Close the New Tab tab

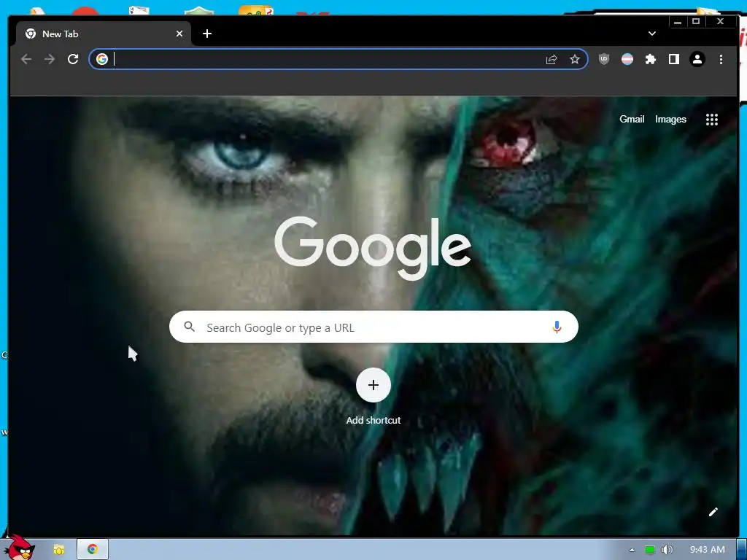[179, 34]
